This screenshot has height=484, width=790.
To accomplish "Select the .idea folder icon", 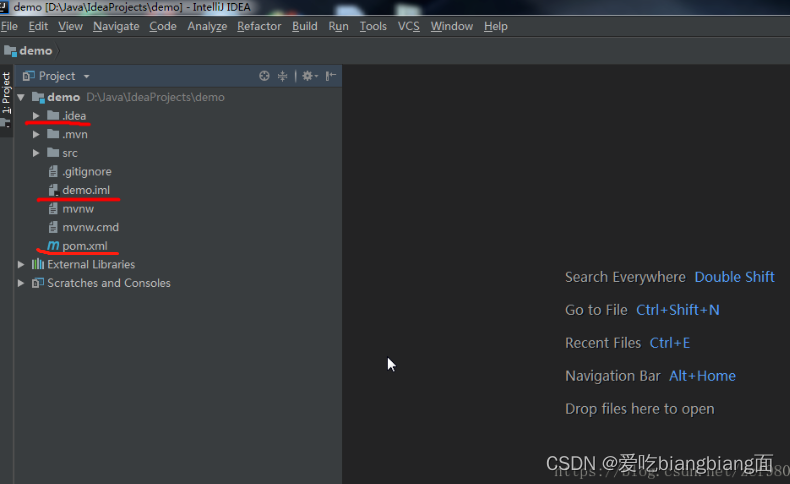I will point(53,115).
